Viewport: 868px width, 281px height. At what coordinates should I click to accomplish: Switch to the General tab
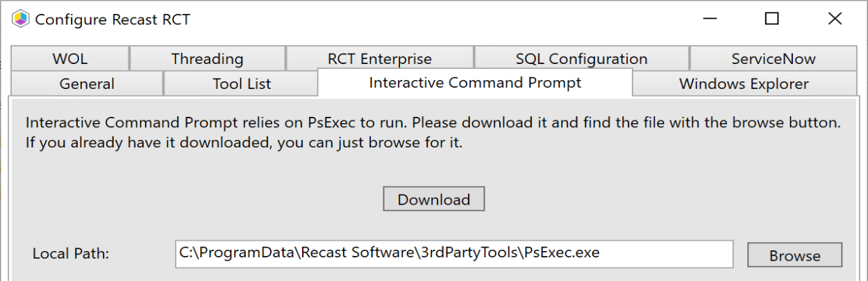87,84
